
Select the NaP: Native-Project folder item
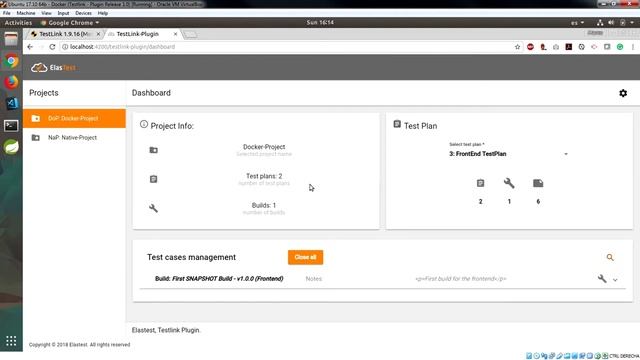tap(74, 138)
